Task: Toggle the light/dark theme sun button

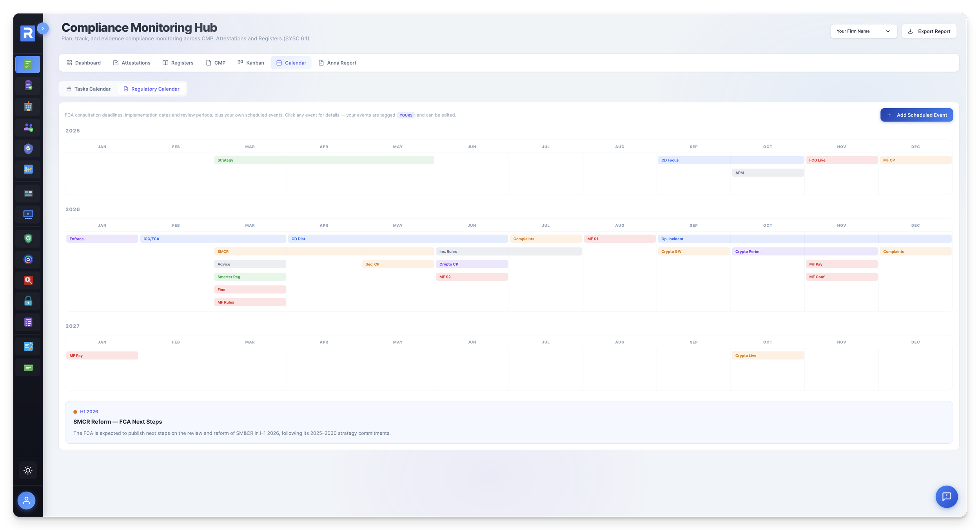Action: 28,470
